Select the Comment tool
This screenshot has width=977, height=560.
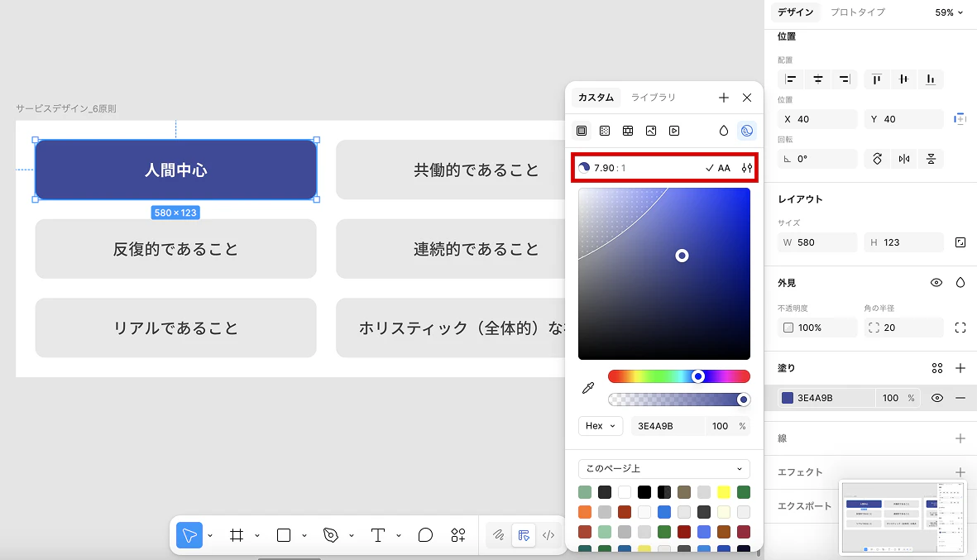425,535
